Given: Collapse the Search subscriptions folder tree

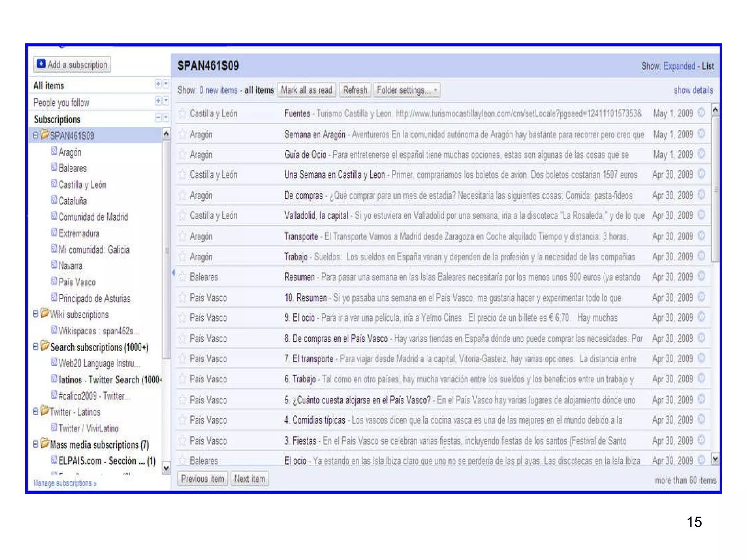Looking at the screenshot, I should click(35, 347).
